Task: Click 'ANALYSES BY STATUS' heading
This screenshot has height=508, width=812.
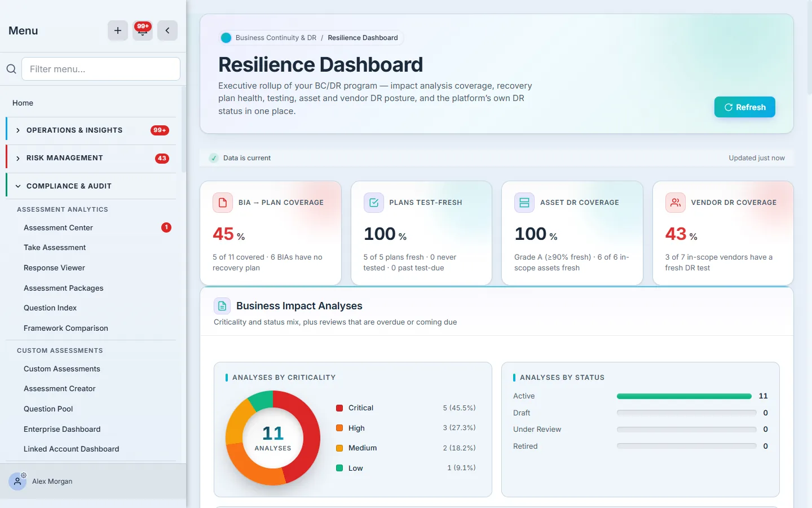Action: [562, 378]
